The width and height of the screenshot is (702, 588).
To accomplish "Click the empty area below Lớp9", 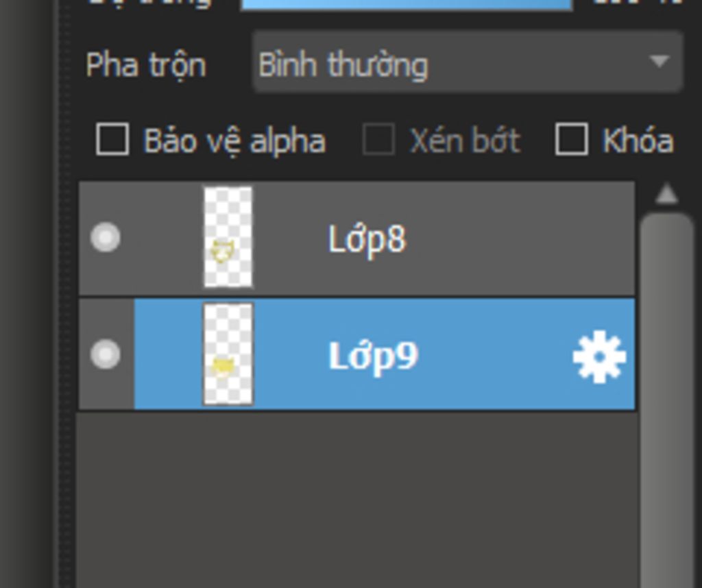I will click(356, 499).
